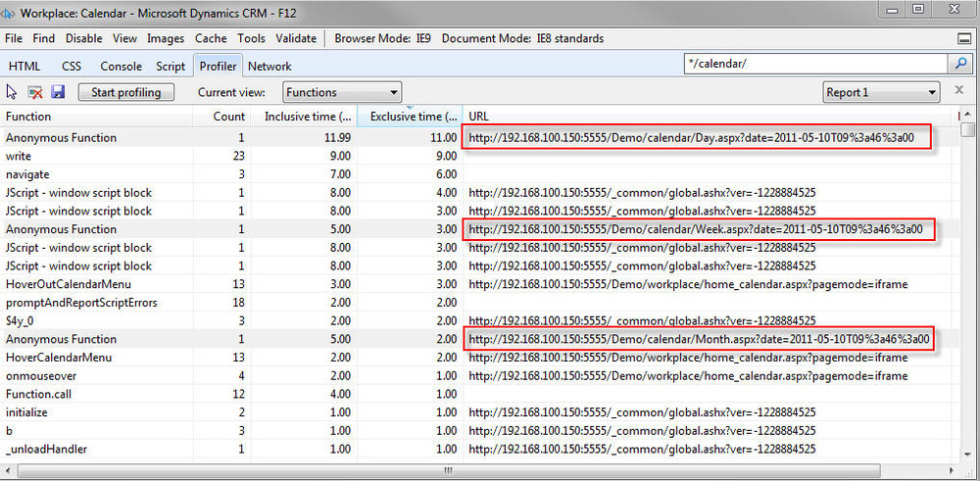980x481 pixels.
Task: Switch to the Console tab
Action: pyautogui.click(x=122, y=67)
